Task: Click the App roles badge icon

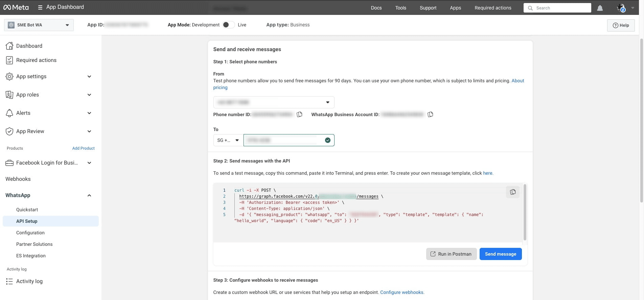Action: point(9,95)
